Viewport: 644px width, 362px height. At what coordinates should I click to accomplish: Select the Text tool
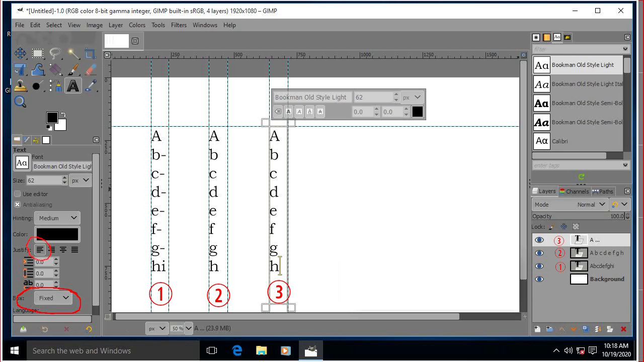(x=73, y=86)
